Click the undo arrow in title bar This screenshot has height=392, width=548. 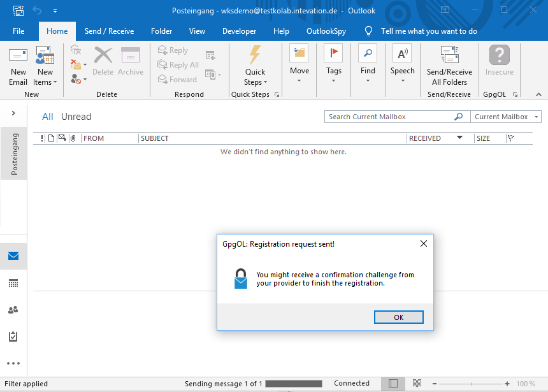click(x=36, y=11)
